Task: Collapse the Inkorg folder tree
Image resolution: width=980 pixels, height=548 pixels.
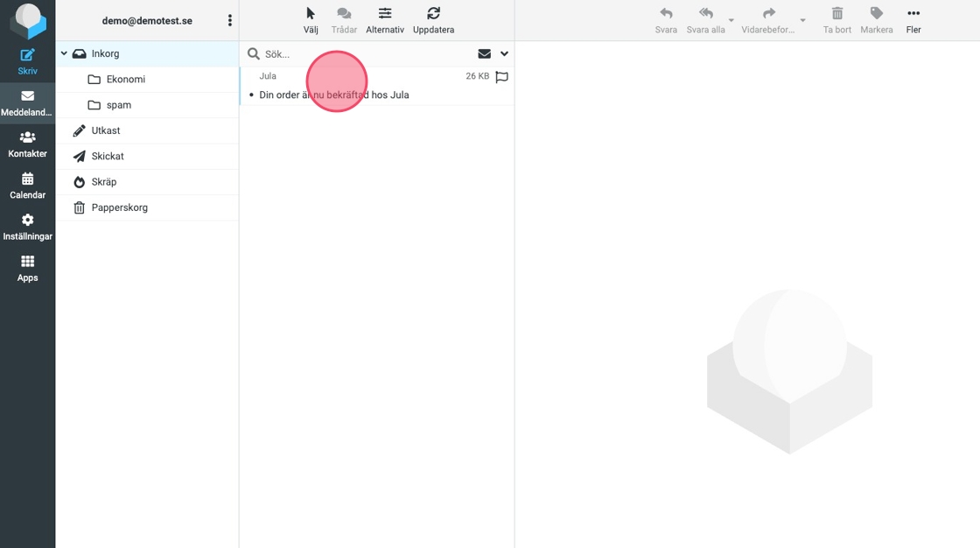Action: pyautogui.click(x=64, y=54)
